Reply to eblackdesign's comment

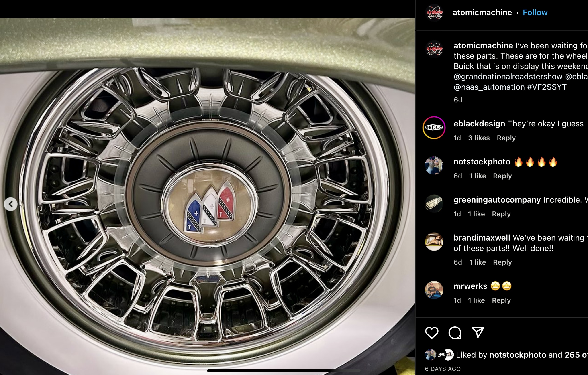click(x=506, y=138)
